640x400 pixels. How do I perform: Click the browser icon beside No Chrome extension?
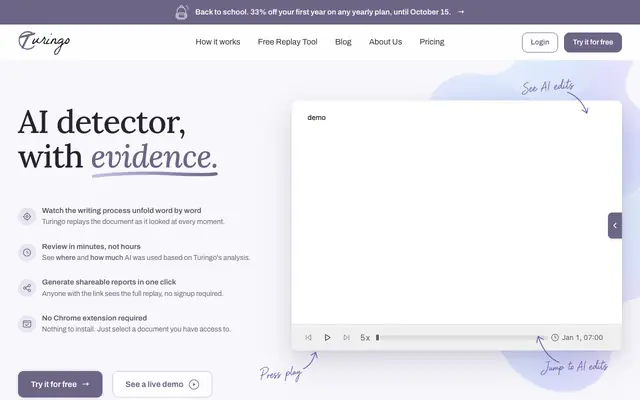[x=27, y=324]
